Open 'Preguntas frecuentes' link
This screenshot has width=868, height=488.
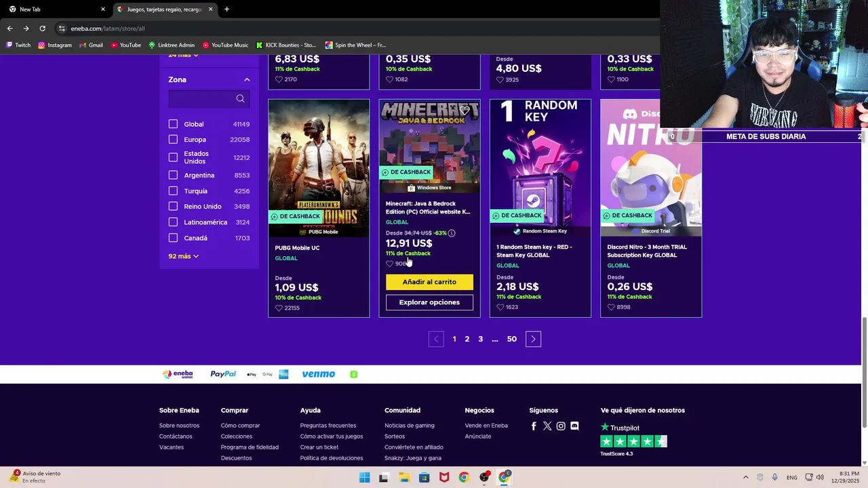click(328, 426)
